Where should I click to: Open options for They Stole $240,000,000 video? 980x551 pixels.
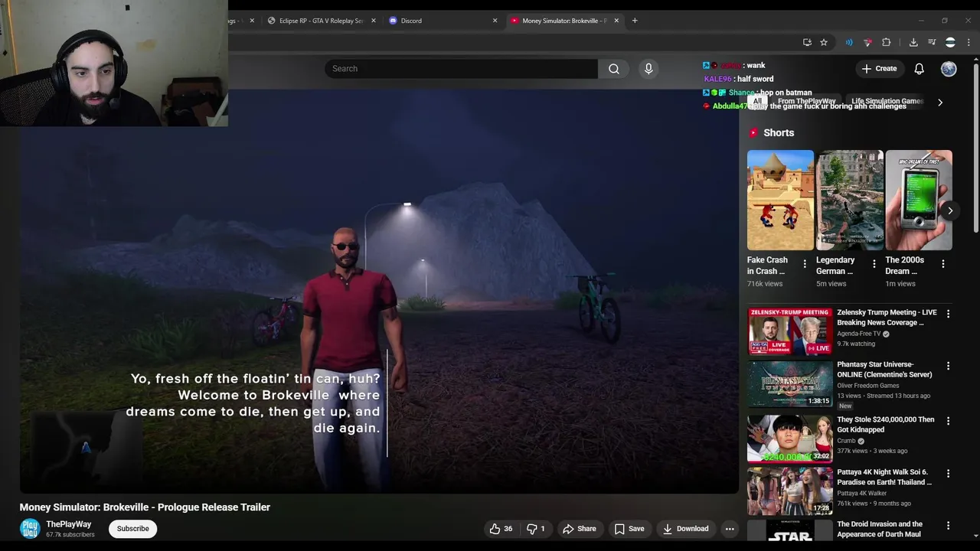[x=948, y=421]
